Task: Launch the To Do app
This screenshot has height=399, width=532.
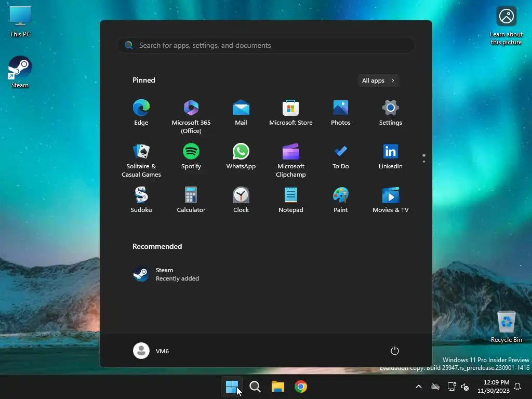Action: [341, 157]
